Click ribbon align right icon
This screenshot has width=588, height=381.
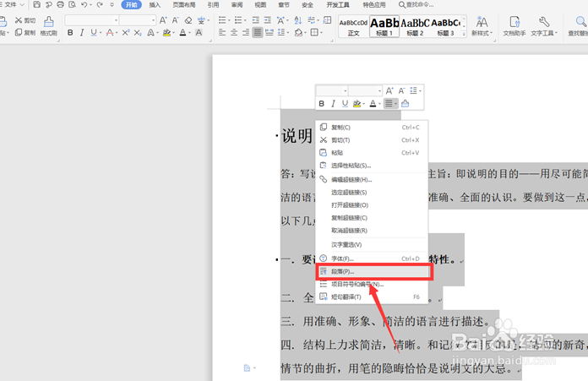[246, 33]
